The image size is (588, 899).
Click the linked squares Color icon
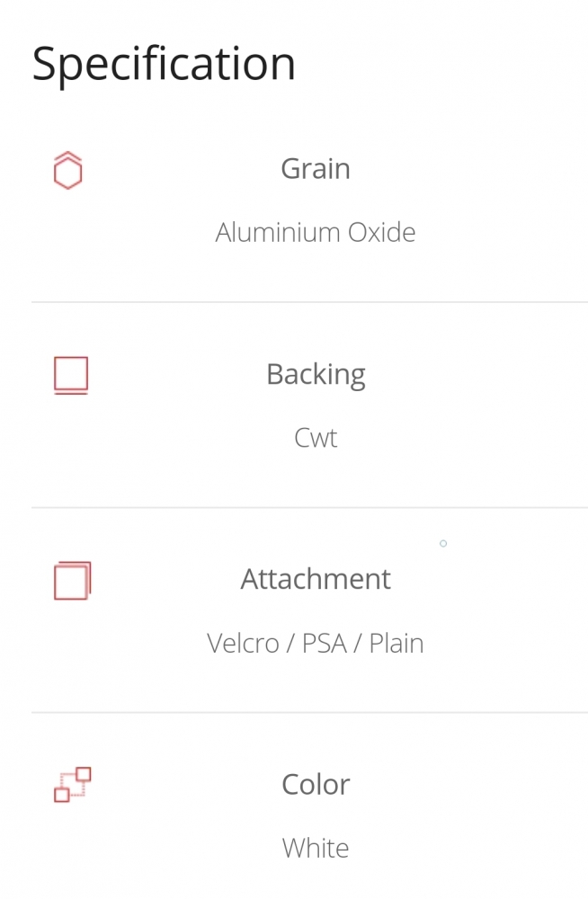(x=72, y=785)
